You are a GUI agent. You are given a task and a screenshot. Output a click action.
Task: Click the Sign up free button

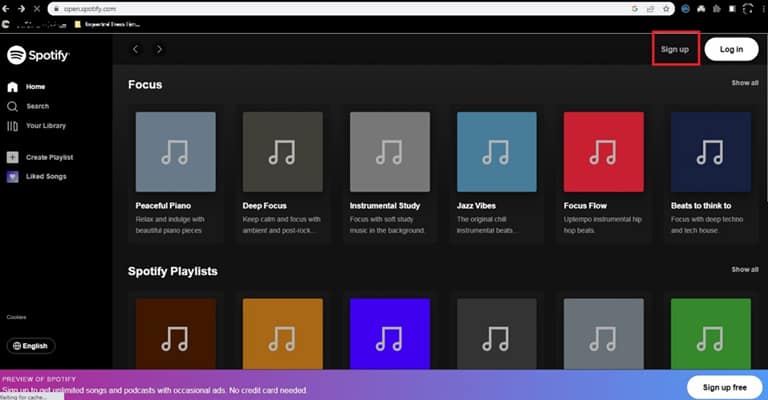[724, 387]
